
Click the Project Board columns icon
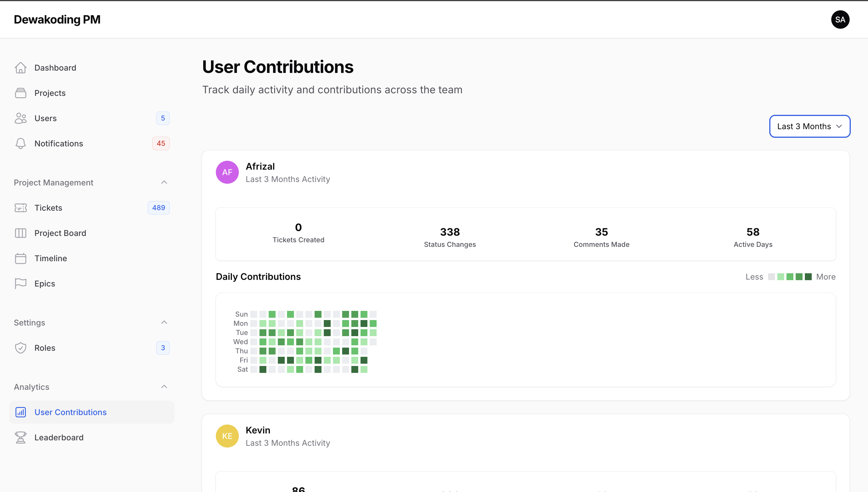(21, 233)
